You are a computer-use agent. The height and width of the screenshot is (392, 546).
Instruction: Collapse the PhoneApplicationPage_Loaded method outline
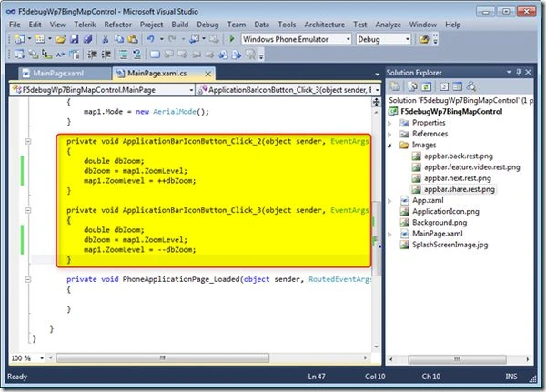[x=28, y=279]
